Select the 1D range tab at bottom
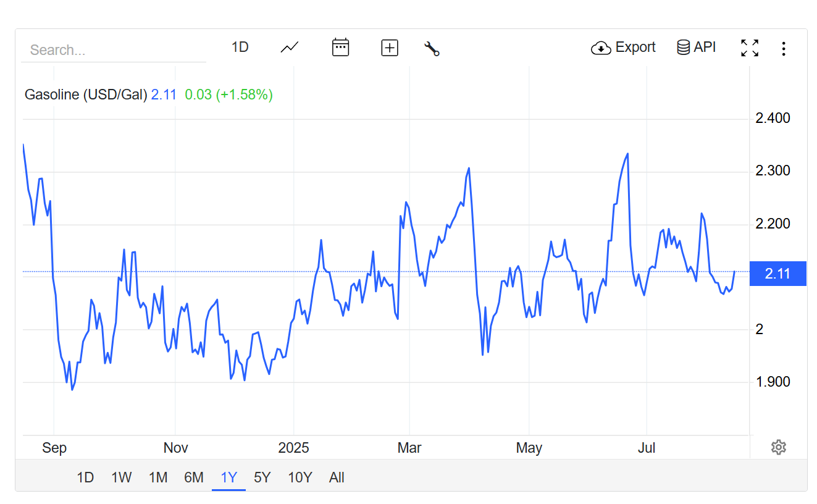 85,477
